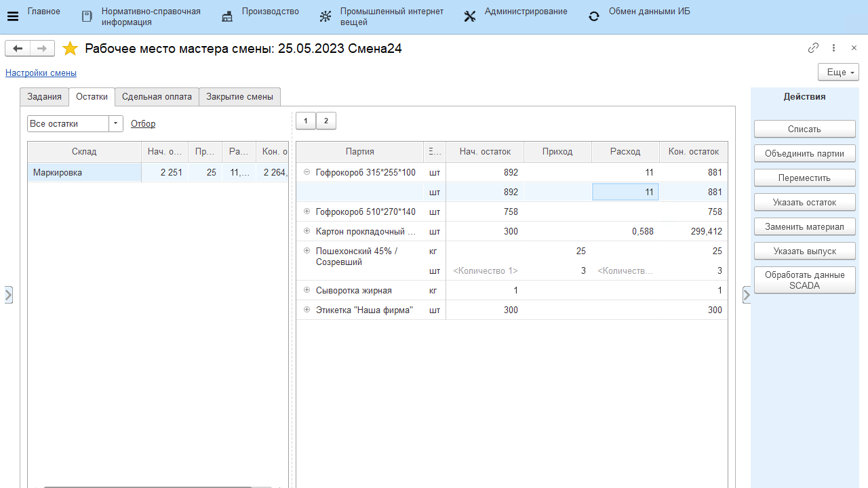Open the Администрирование section with tools icon
The width and height of the screenshot is (868, 488).
tap(470, 16)
